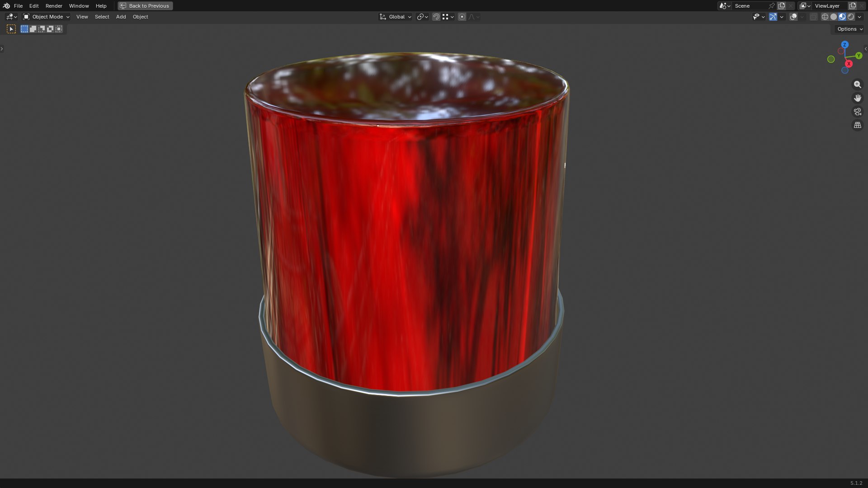Open the view layer browse dropdown
The width and height of the screenshot is (868, 488).
tap(805, 6)
